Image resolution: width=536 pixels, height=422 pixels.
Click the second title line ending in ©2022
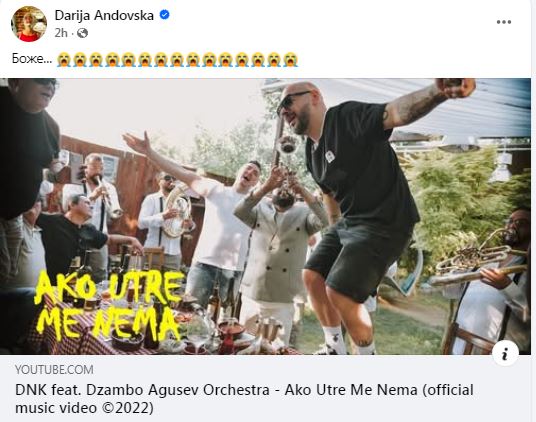[84, 408]
